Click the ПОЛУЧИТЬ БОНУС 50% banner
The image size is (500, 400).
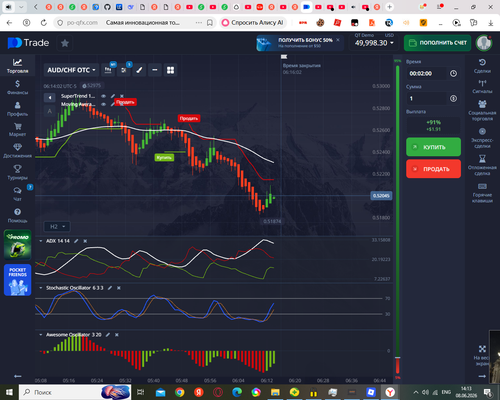point(299,43)
